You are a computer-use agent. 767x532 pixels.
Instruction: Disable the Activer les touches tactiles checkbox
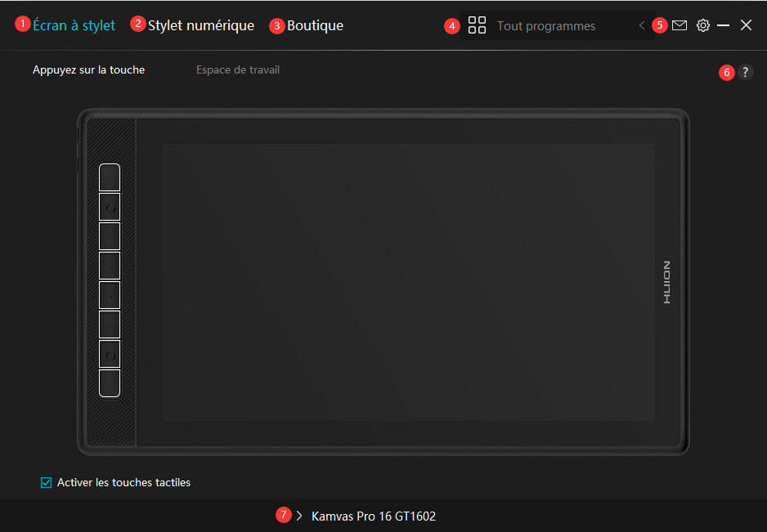47,483
